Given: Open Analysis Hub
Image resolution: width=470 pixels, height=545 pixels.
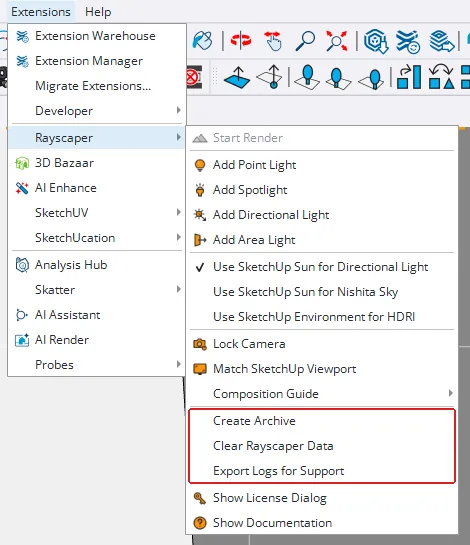Looking at the screenshot, I should (97, 265).
